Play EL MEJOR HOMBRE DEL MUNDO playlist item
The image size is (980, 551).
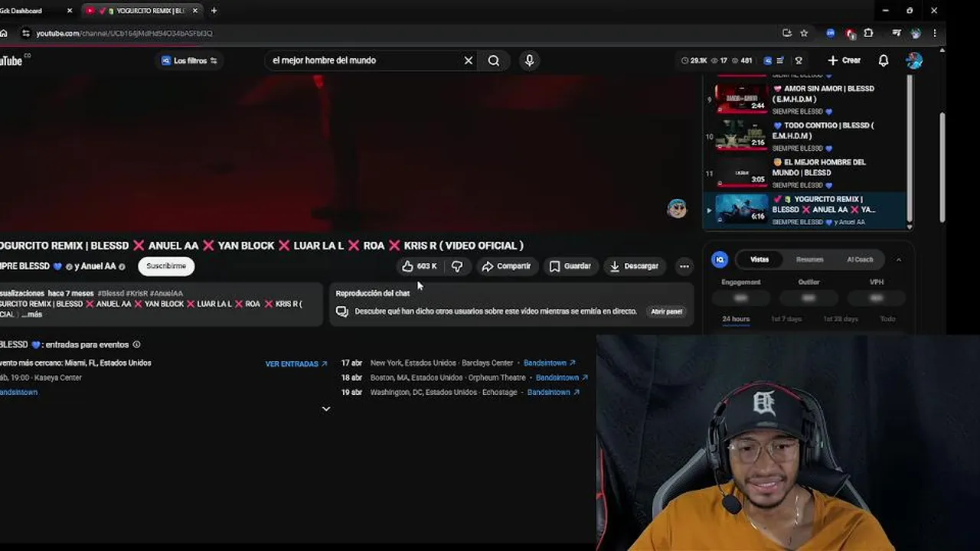pos(805,172)
